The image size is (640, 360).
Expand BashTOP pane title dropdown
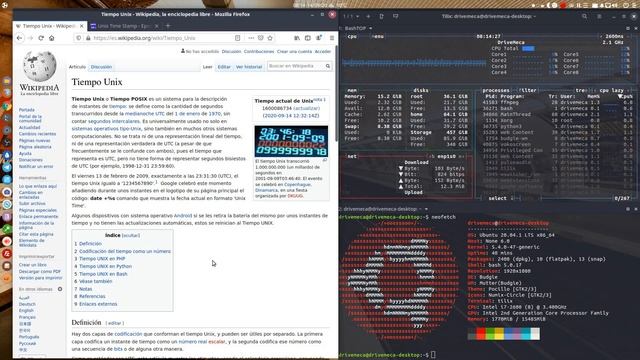[x=371, y=28]
